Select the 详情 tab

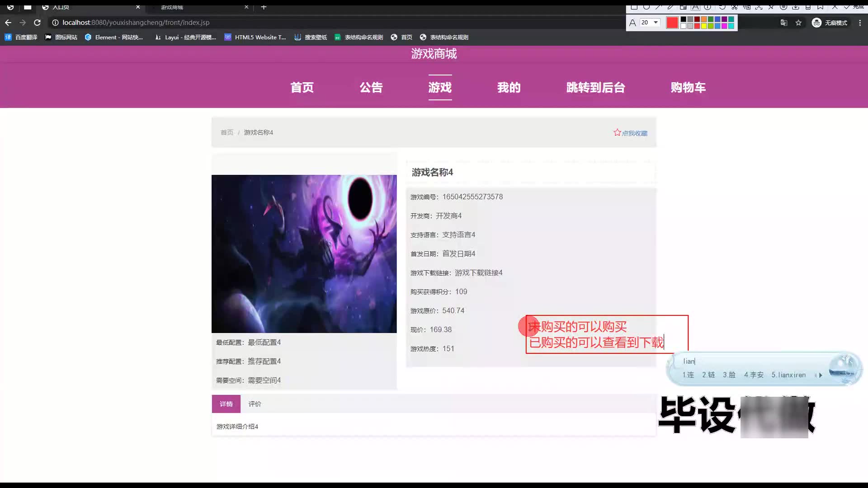point(226,404)
